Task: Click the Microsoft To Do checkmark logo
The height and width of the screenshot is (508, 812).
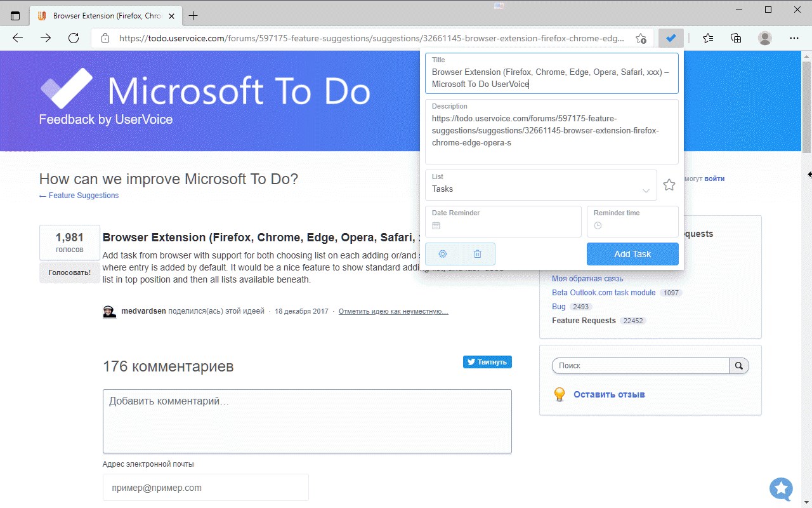Action: [67, 88]
